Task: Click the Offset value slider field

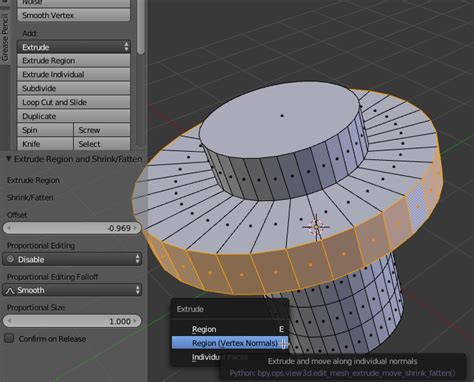Action: pos(72,228)
